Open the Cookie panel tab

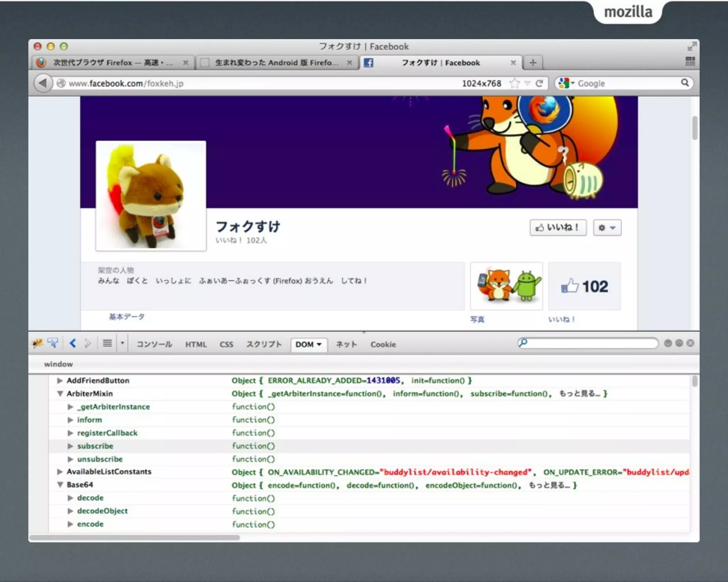point(383,344)
